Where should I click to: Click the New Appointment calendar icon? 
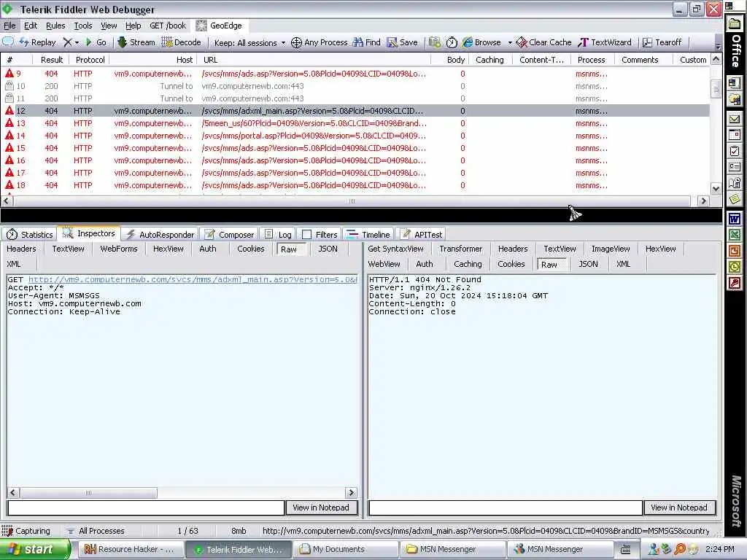click(x=735, y=135)
